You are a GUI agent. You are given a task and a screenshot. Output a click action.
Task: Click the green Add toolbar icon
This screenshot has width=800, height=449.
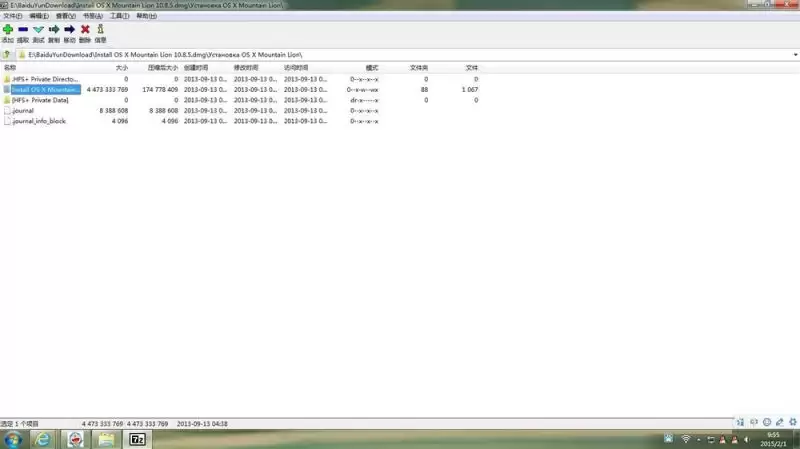(x=8, y=30)
